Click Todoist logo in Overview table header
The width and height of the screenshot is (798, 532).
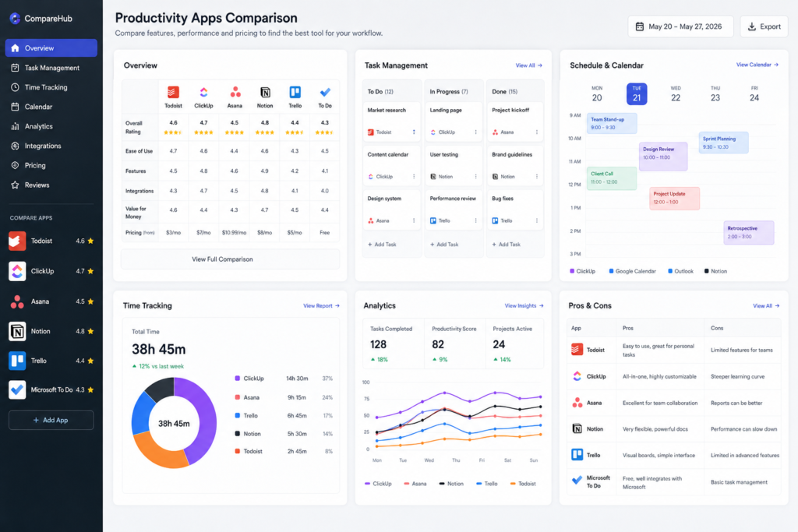tap(173, 92)
